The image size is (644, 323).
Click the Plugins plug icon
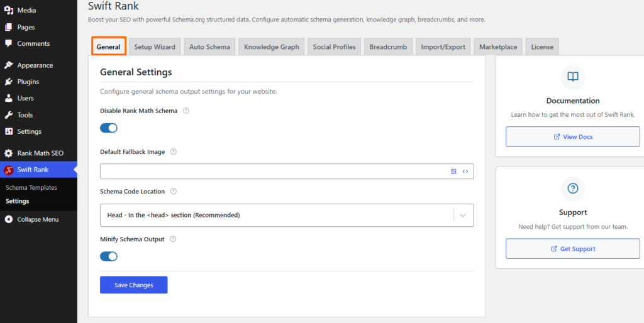[x=9, y=82]
